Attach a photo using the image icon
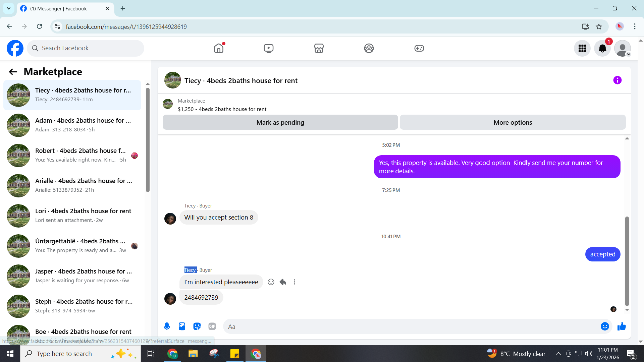644x362 pixels. (182, 326)
